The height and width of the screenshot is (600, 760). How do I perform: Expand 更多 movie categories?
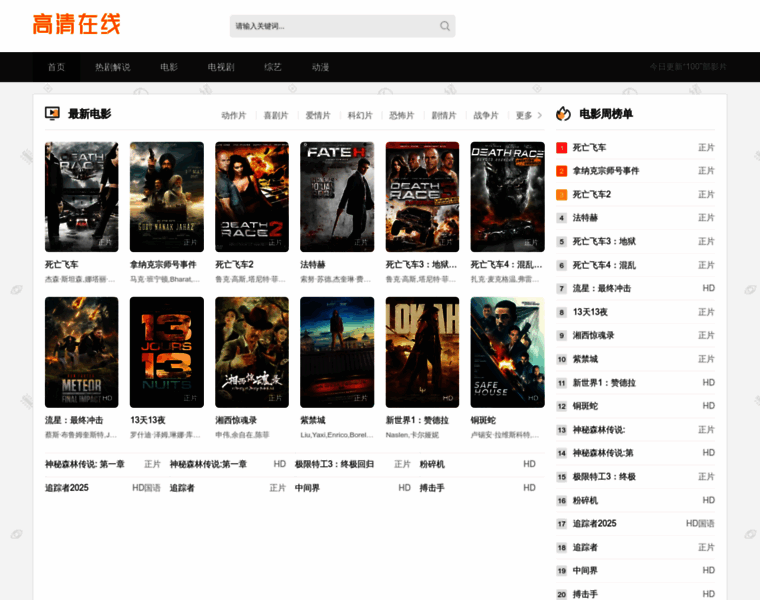[528, 115]
